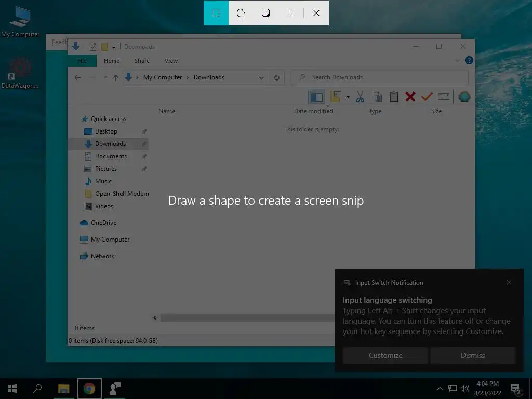Image resolution: width=532 pixels, height=399 pixels.
Task: Open the Action Center notifications icon
Action: (x=515, y=389)
